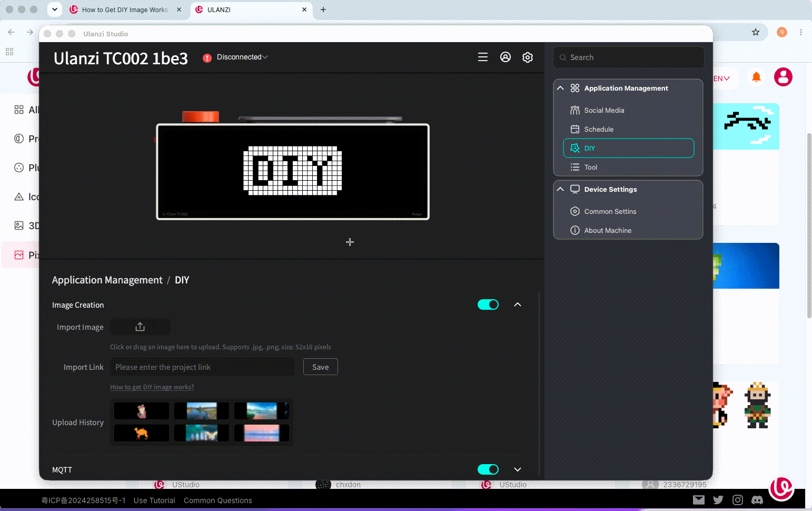The width and height of the screenshot is (812, 511).
Task: Click the Save button beside Import Link
Action: [321, 367]
